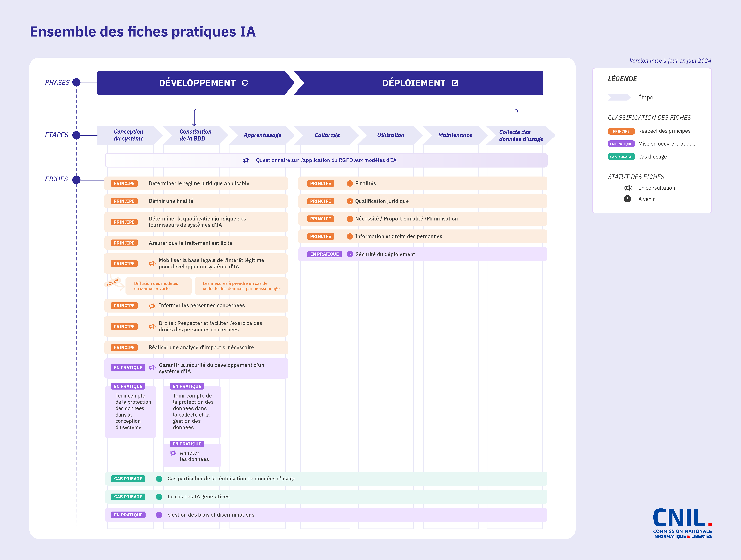Viewport: 741px width, 560px height.
Task: Click the green clock icon beside Le cas des IA génératives
Action: click(x=159, y=497)
